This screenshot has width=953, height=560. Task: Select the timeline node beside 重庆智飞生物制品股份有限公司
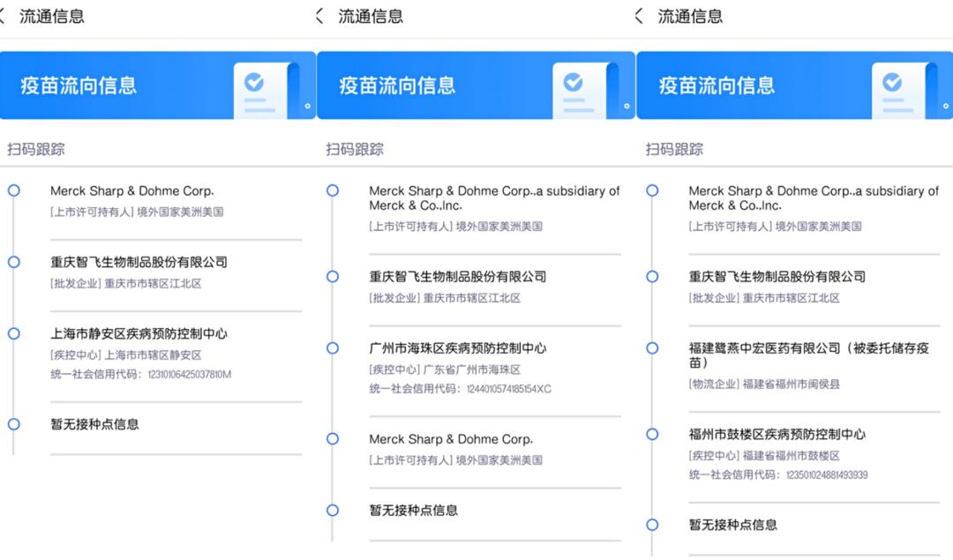coord(13,261)
